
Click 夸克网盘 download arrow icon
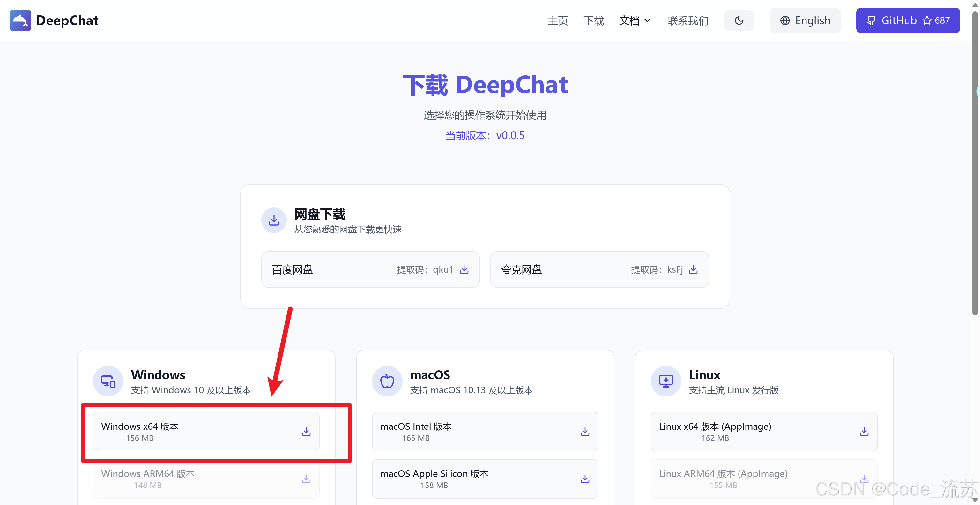click(693, 269)
